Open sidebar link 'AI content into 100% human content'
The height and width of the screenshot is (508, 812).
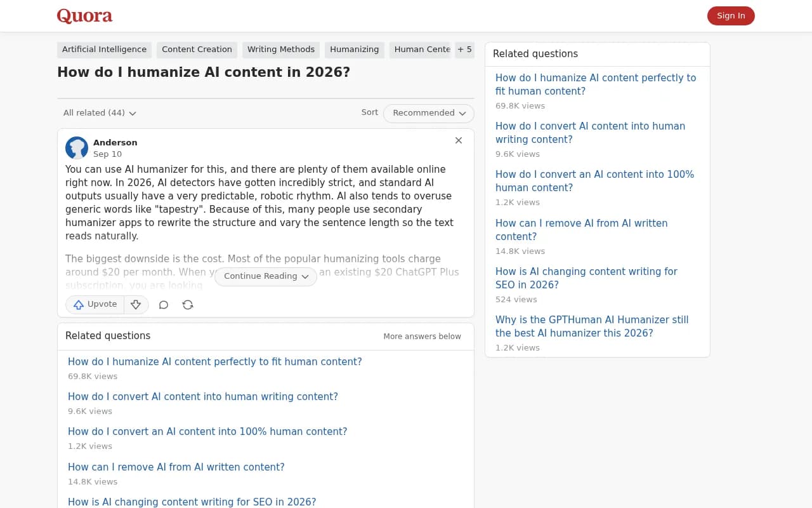(x=594, y=181)
